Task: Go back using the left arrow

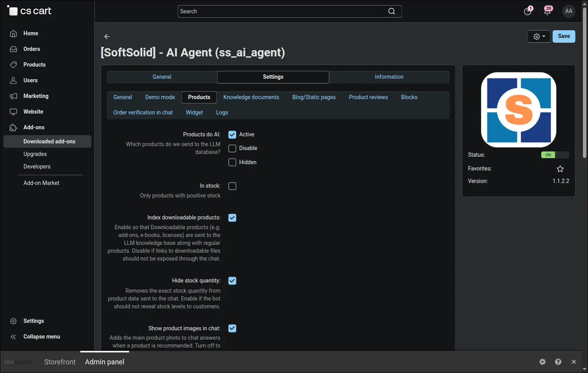Action: point(107,36)
